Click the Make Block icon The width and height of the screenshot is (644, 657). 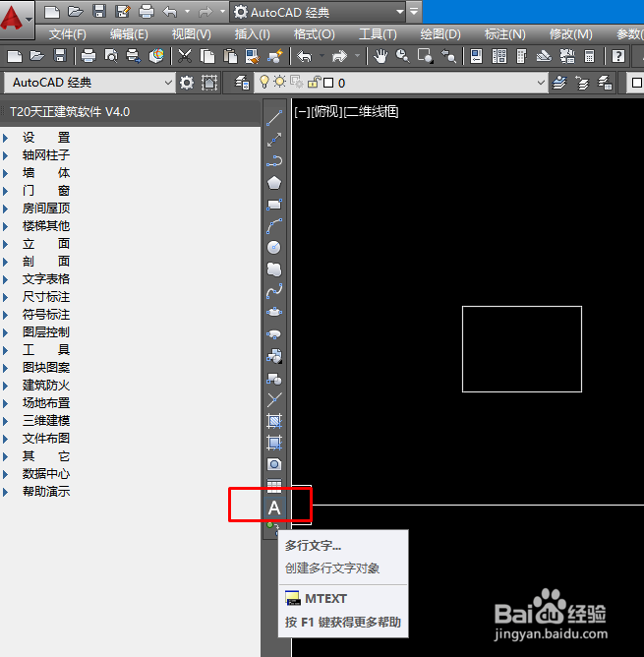point(274,379)
